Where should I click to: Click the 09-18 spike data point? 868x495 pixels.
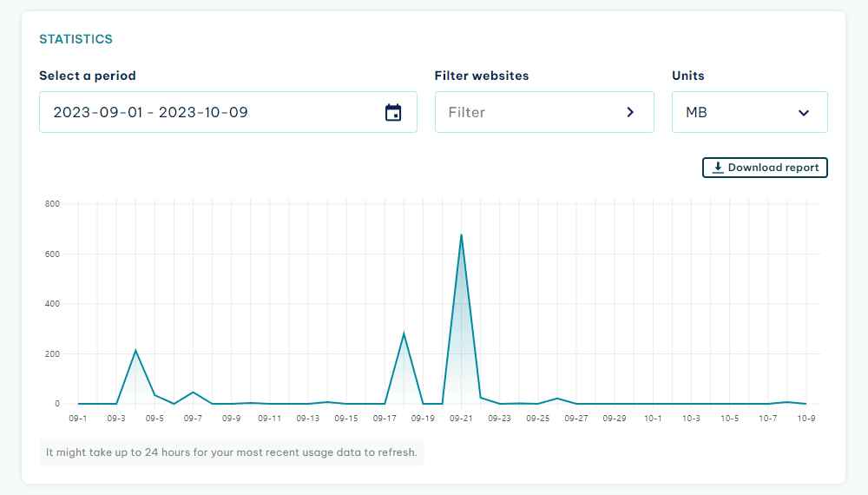coord(404,333)
